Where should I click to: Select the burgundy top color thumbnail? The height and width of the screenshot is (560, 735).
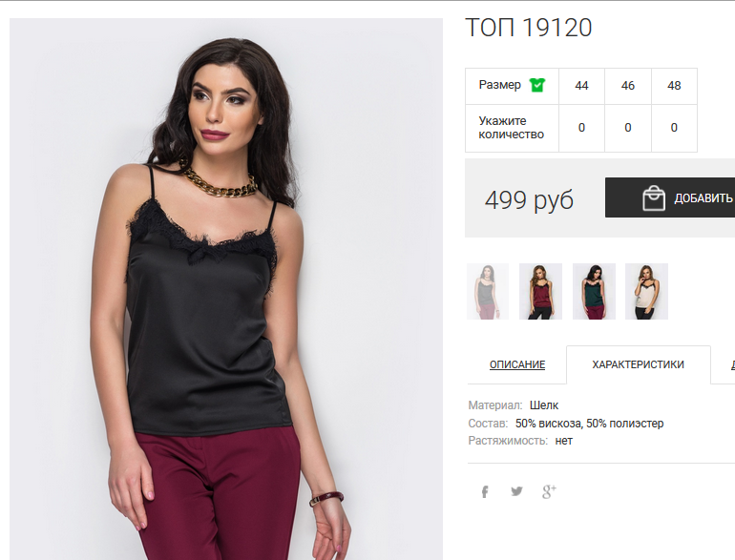(x=540, y=292)
